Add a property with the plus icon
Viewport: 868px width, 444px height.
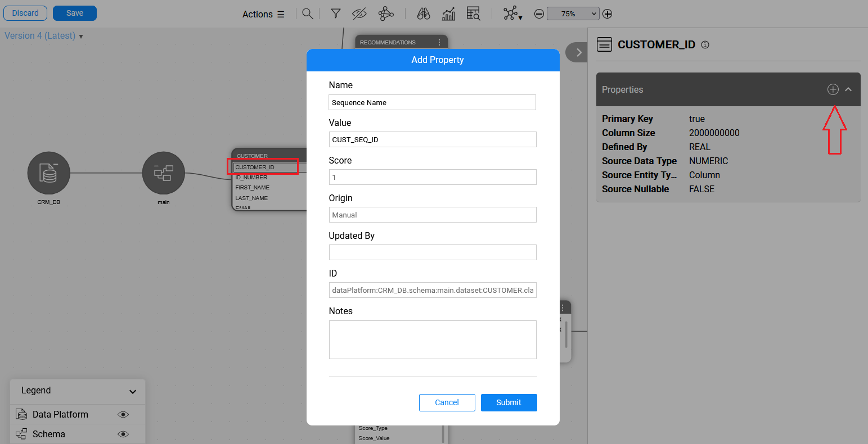click(833, 89)
